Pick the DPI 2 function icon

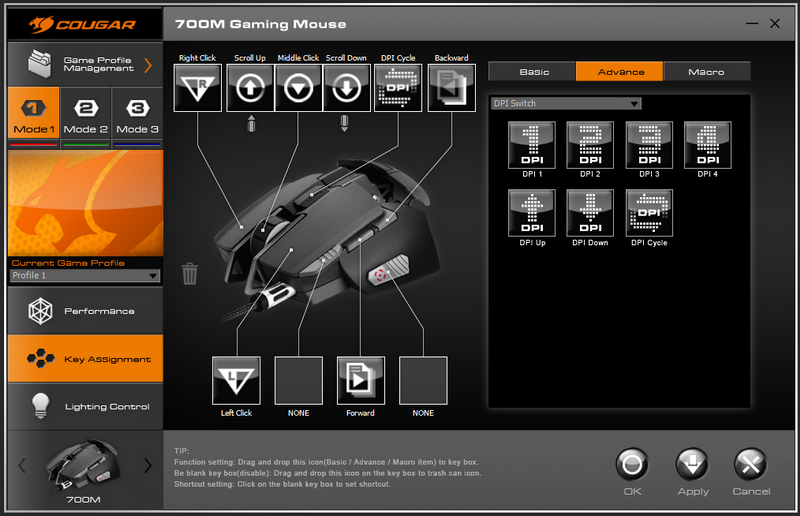590,145
